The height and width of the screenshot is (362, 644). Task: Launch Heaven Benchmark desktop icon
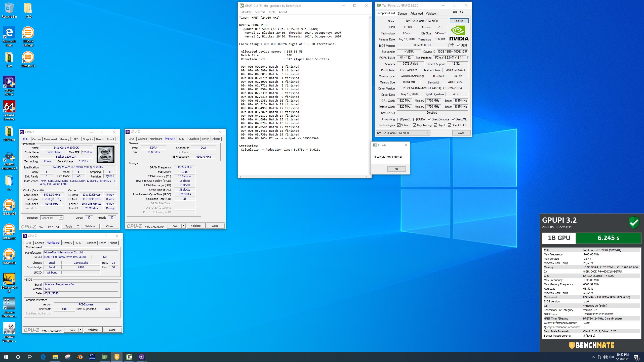click(x=9, y=308)
